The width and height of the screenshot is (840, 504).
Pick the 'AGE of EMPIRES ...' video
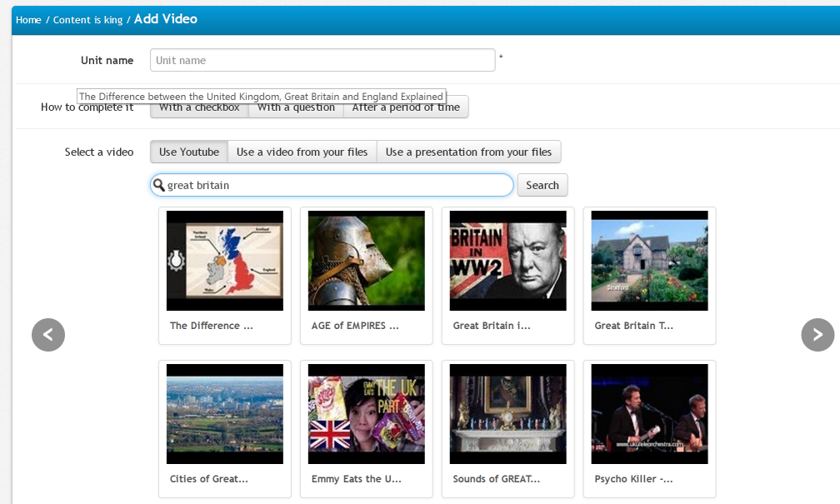(x=366, y=260)
